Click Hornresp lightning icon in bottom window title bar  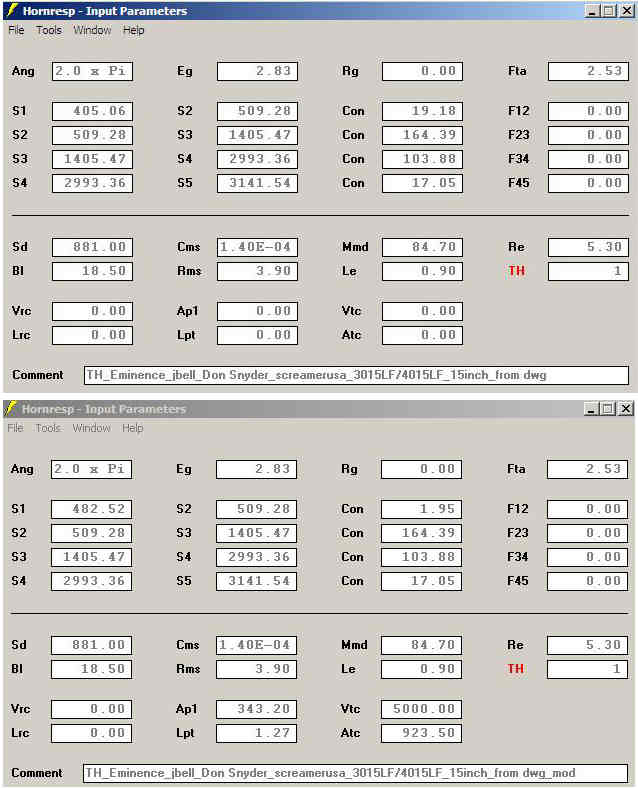coord(11,409)
